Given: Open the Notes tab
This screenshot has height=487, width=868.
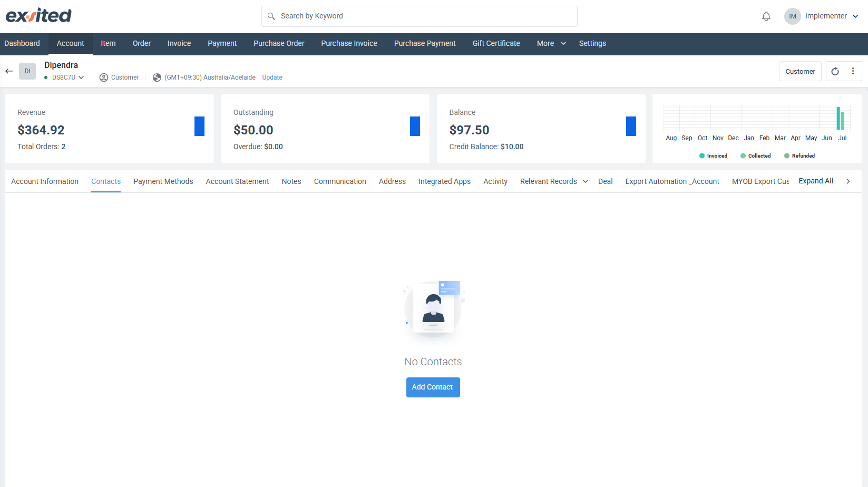Looking at the screenshot, I should 291,181.
